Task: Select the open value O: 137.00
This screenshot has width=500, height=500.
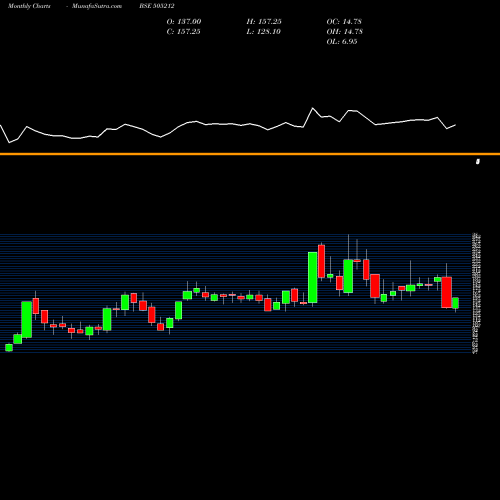Action: pyautogui.click(x=184, y=21)
